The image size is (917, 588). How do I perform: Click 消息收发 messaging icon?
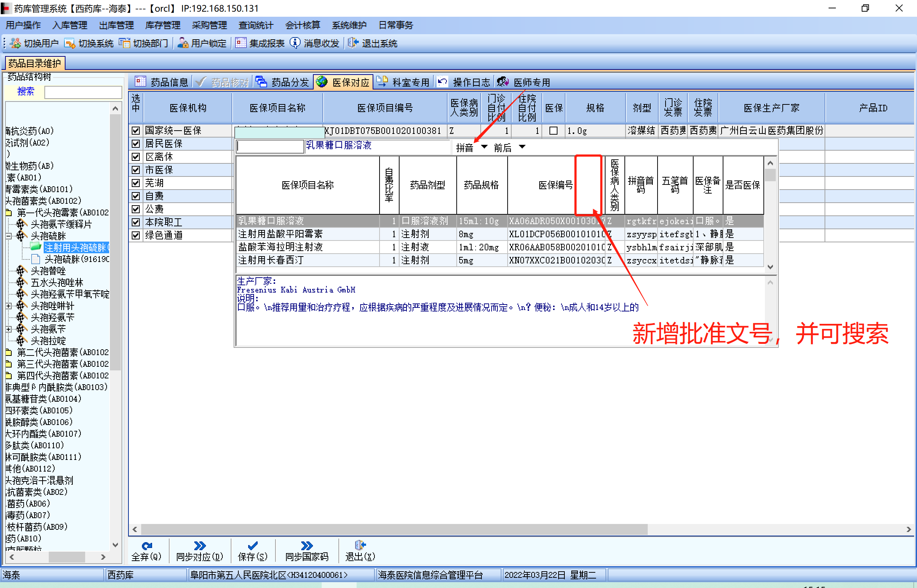(x=295, y=43)
